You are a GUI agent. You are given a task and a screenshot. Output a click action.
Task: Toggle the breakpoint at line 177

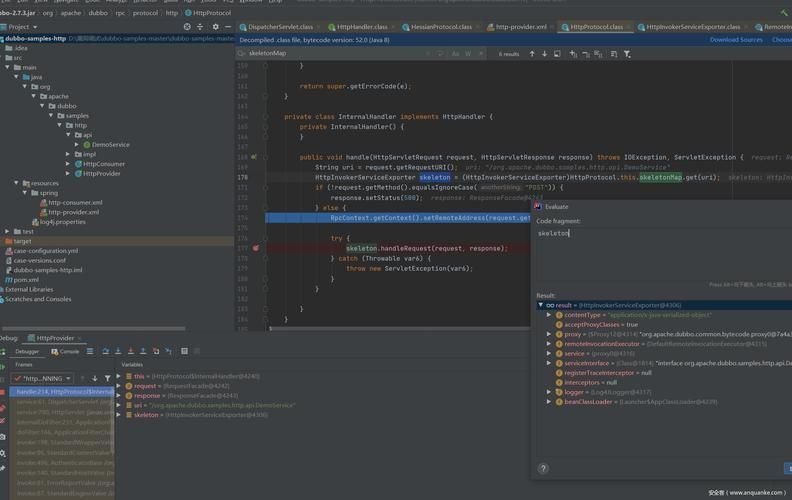(256, 248)
